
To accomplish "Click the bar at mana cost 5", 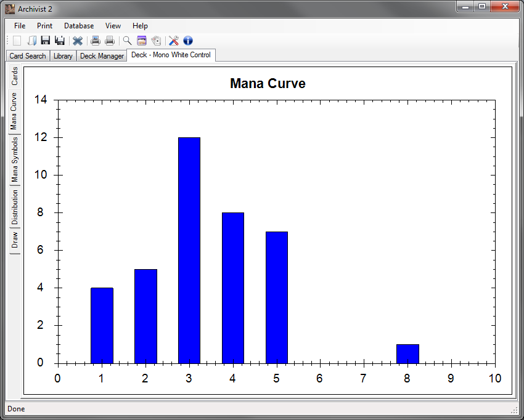I will [277, 297].
